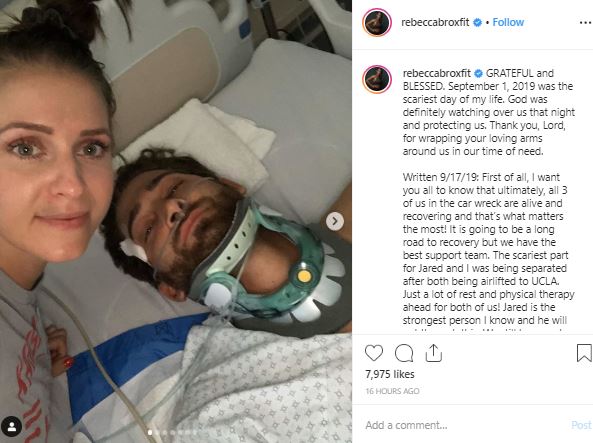Open rebeccabroxfit username in caption
Viewport: 593px width, 443px height.
[437, 73]
